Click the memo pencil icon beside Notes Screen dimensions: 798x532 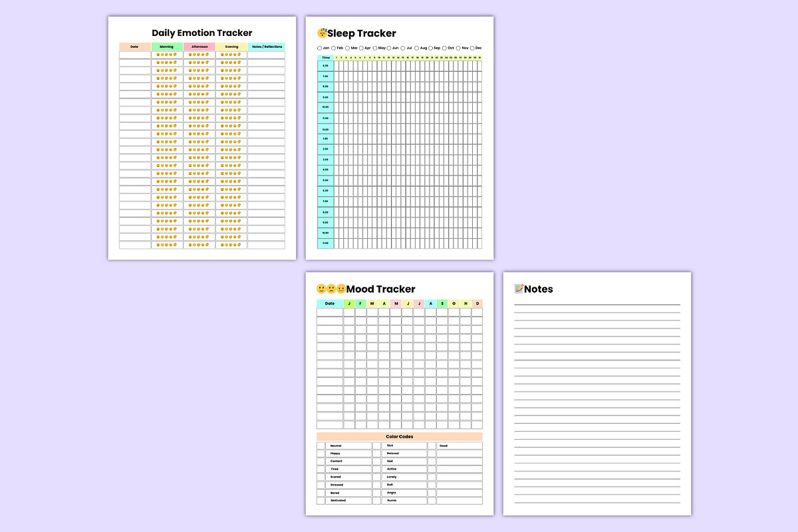(x=519, y=289)
